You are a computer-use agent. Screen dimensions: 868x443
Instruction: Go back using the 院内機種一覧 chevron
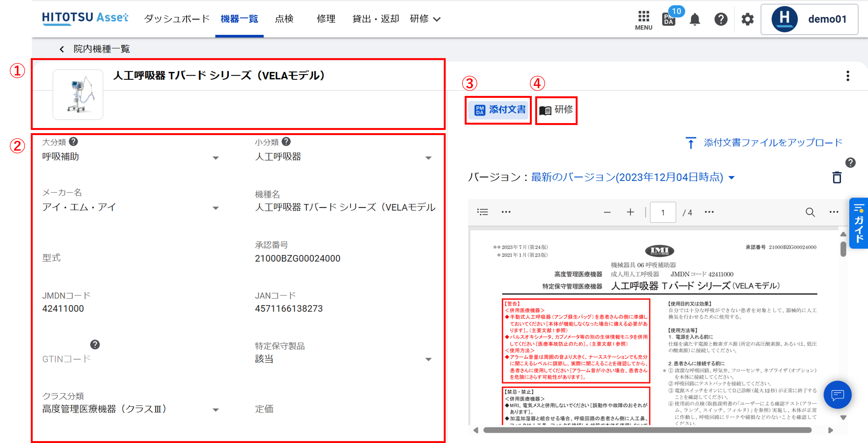pos(62,49)
